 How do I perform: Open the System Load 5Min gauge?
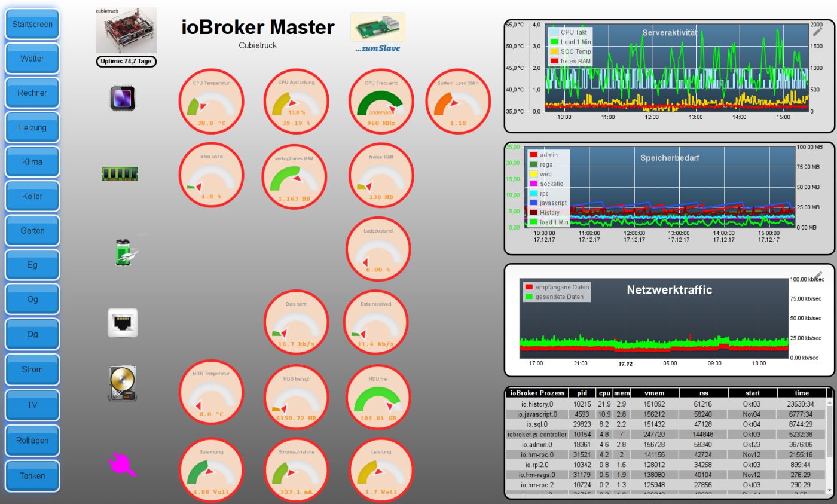tap(458, 101)
